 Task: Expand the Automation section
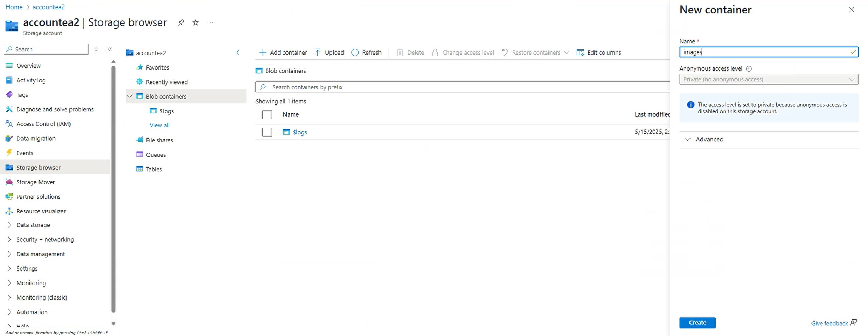tap(9, 312)
